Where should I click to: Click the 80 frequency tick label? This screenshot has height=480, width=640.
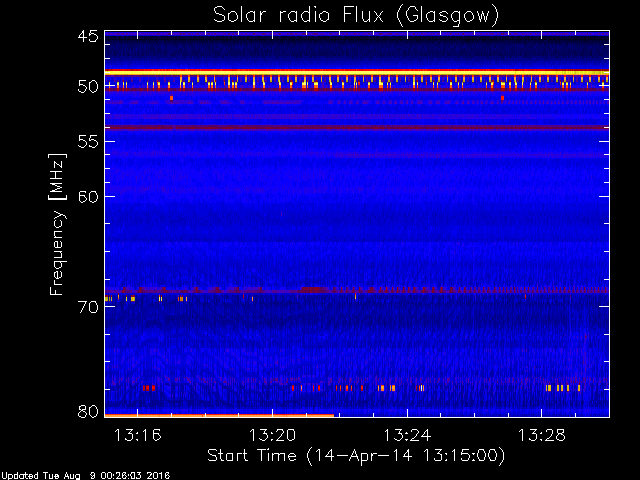point(88,411)
